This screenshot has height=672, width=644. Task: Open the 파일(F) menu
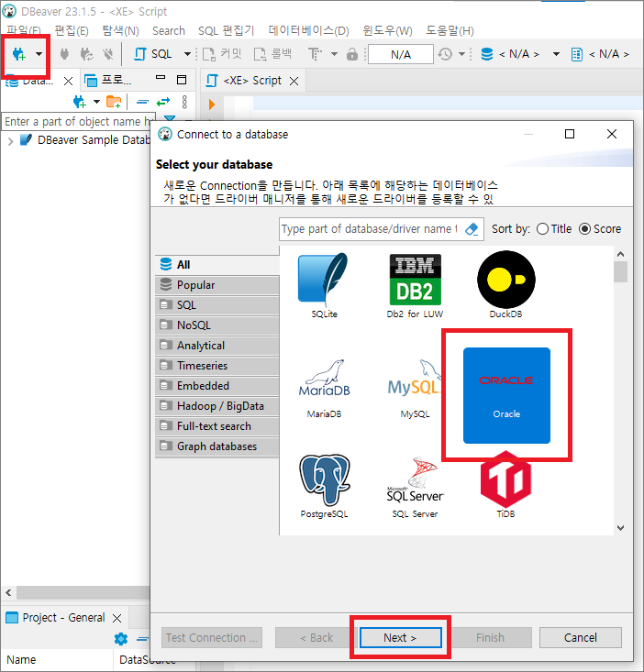click(24, 30)
